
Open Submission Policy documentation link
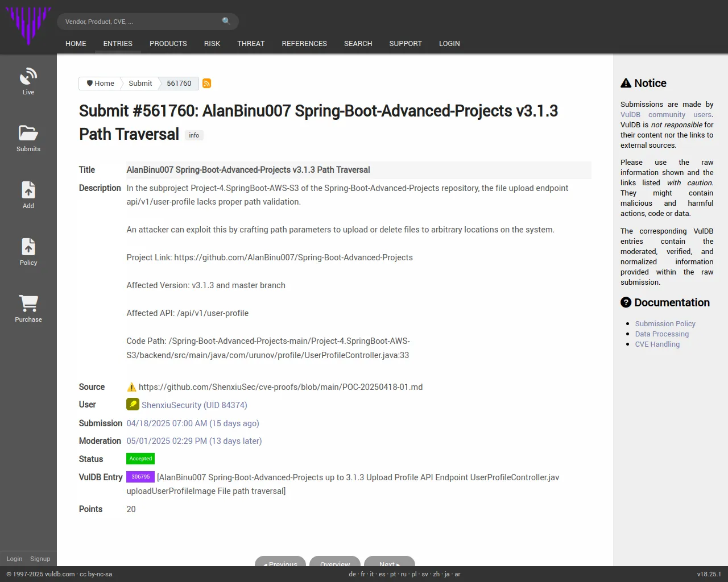click(665, 324)
